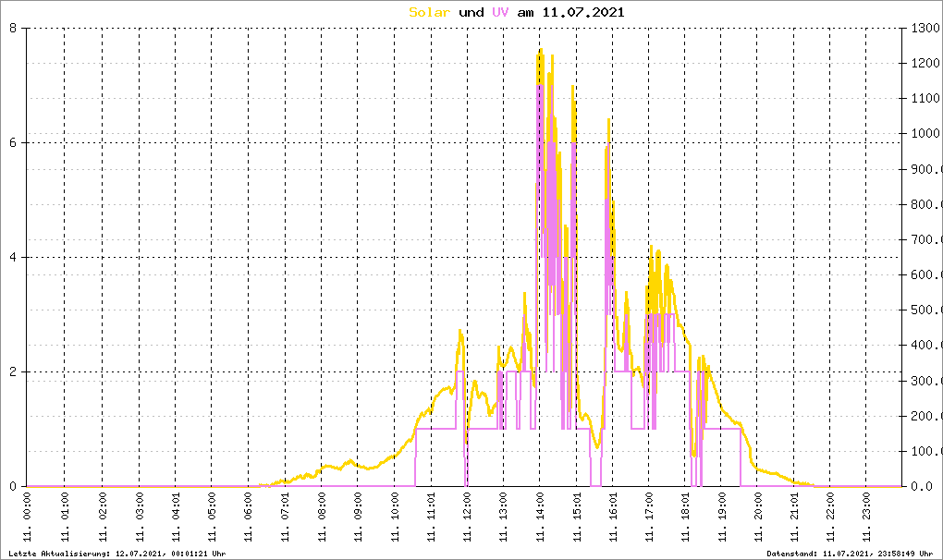Select the right axis label "600.0"
Screen dimensions: 943x560
[x=926, y=274]
